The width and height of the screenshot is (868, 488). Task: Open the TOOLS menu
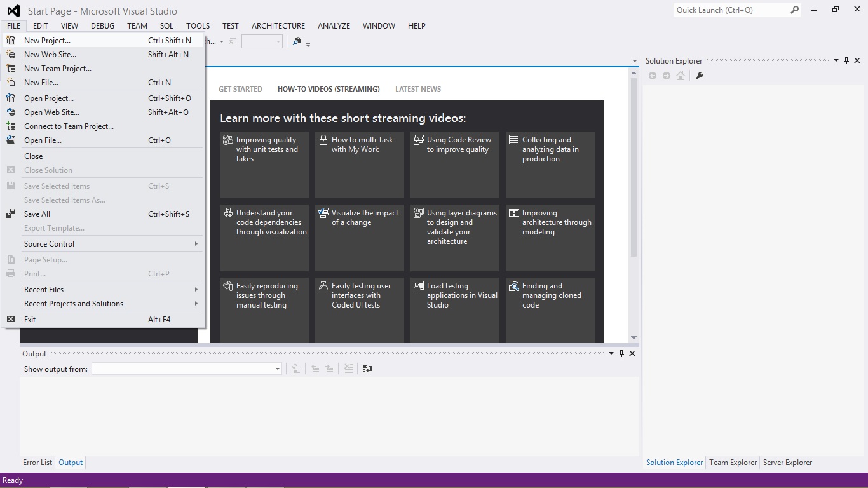point(198,25)
